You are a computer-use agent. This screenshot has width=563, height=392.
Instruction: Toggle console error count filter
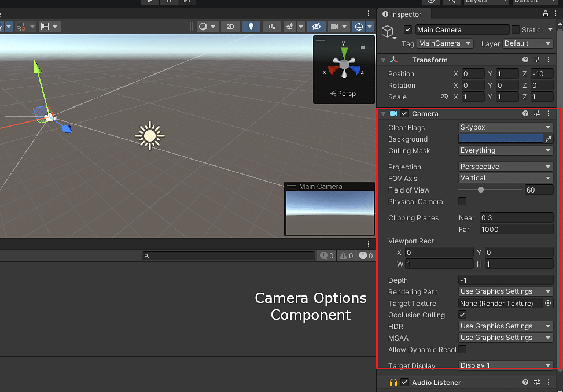tap(366, 256)
